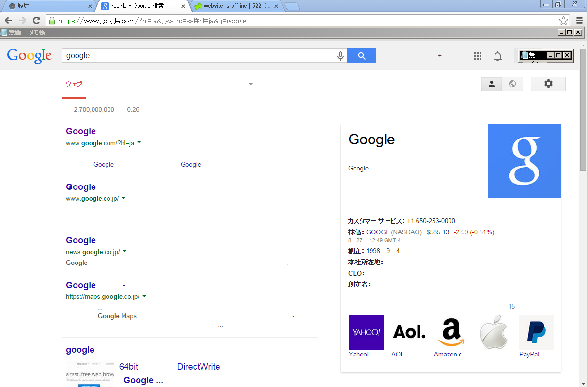The image size is (588, 387).
Task: Click the Yahoo! text link
Action: (x=358, y=354)
